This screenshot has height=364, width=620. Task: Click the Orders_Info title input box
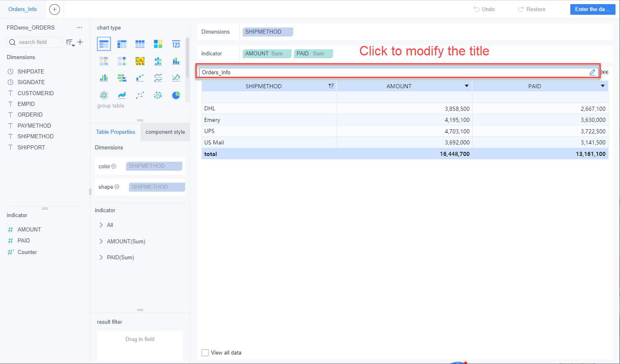pyautogui.click(x=398, y=72)
